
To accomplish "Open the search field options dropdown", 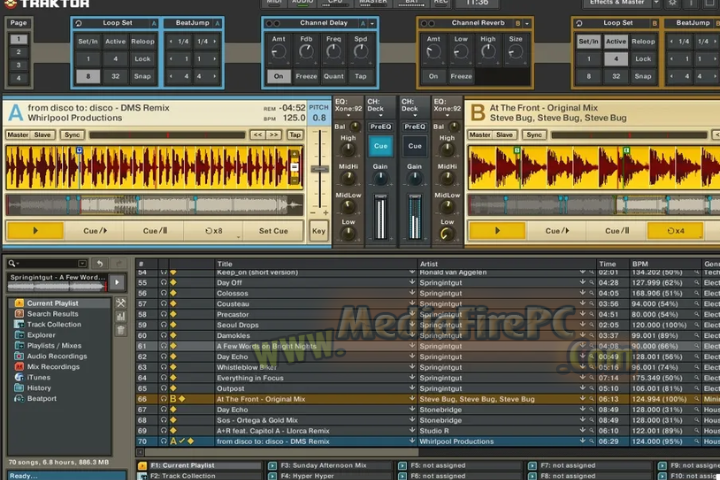I will (82, 263).
